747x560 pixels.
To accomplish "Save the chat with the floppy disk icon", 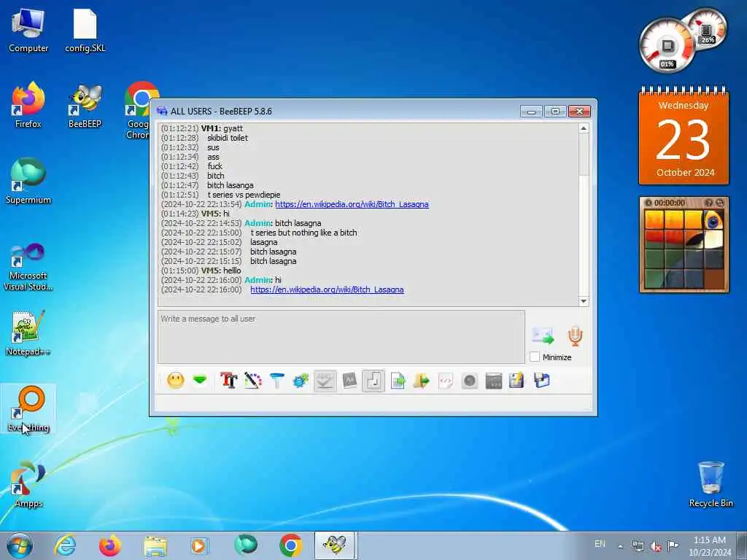I will click(542, 381).
